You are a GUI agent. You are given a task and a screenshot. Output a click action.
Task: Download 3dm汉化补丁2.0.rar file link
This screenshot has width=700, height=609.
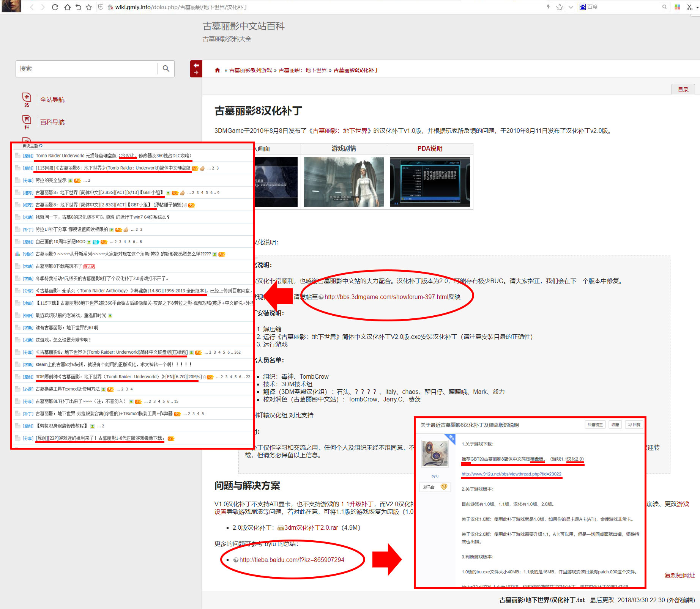coord(311,528)
